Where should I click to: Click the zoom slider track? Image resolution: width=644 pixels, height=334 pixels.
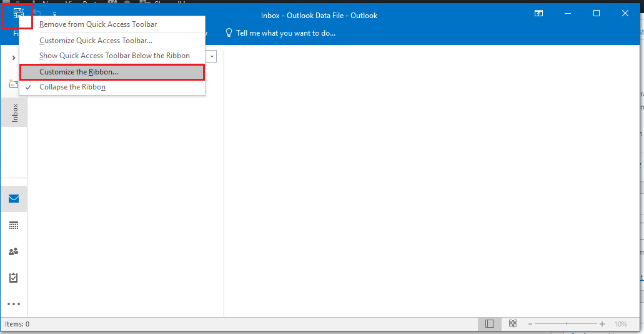(x=566, y=324)
